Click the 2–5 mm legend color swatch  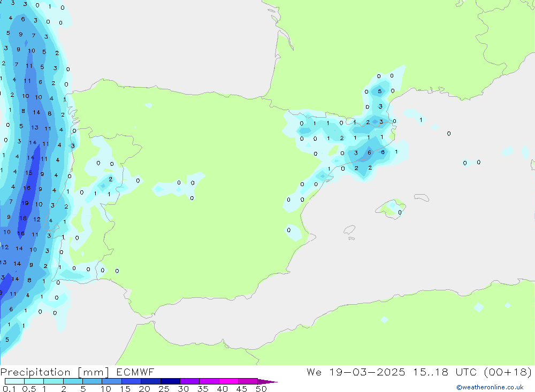73,381
